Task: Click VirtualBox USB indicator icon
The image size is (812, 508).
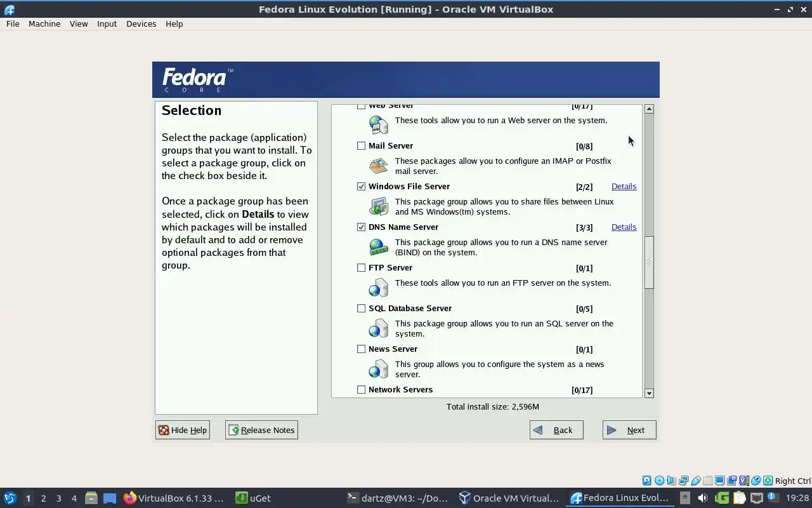Action: point(695,481)
